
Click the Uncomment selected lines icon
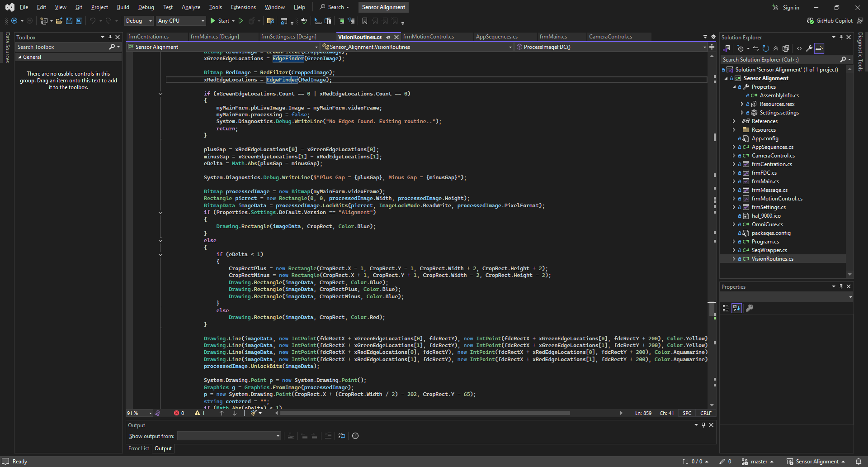351,21
